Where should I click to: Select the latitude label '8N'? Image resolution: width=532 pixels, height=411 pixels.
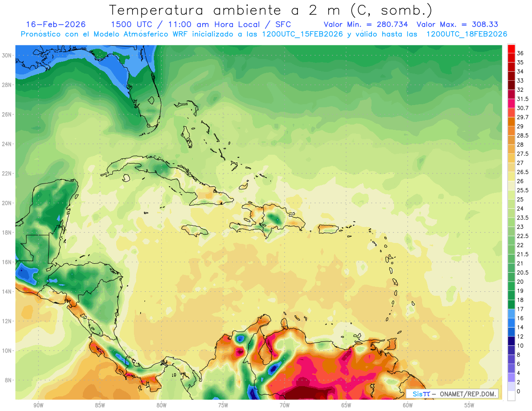[x=9, y=380]
